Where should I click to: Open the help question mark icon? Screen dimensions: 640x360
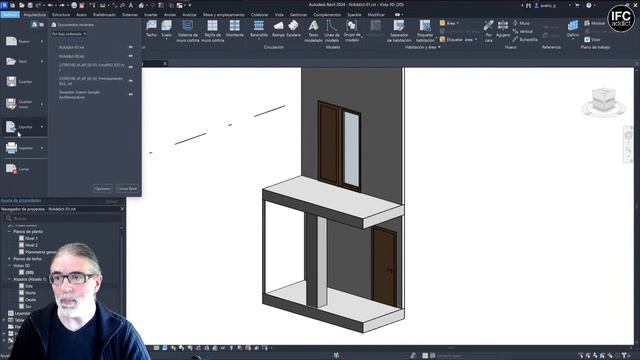pos(589,5)
